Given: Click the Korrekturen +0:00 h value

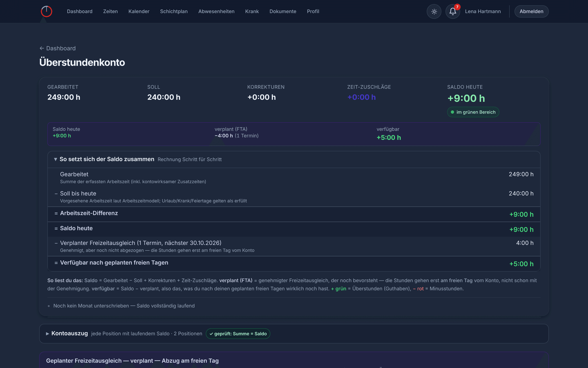Looking at the screenshot, I should point(262,97).
